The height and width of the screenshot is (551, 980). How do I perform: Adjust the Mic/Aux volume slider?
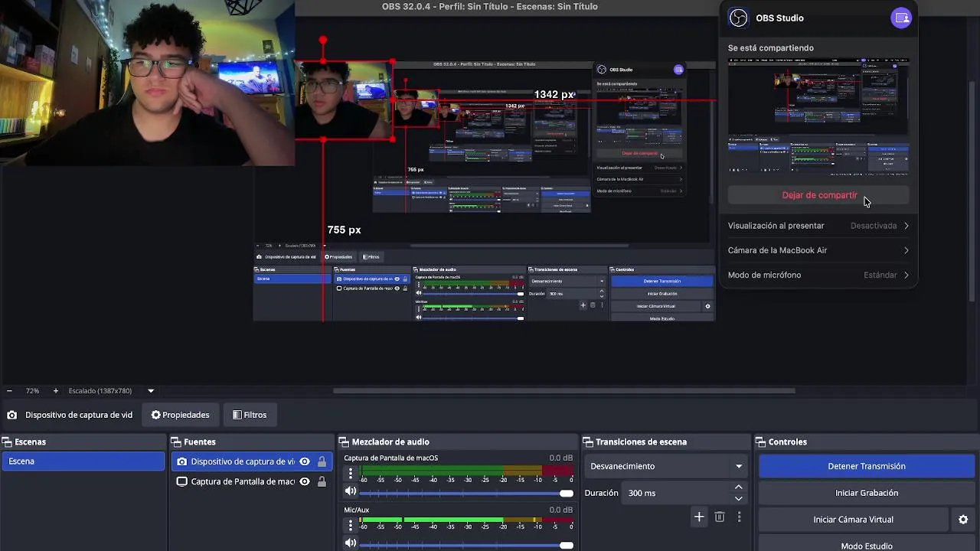[466, 546]
